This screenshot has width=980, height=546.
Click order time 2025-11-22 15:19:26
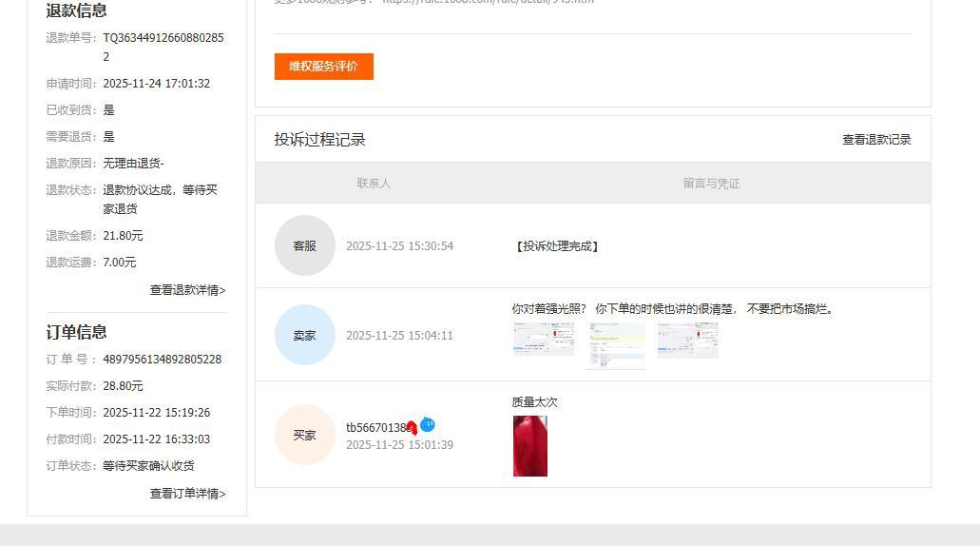pyautogui.click(x=156, y=413)
